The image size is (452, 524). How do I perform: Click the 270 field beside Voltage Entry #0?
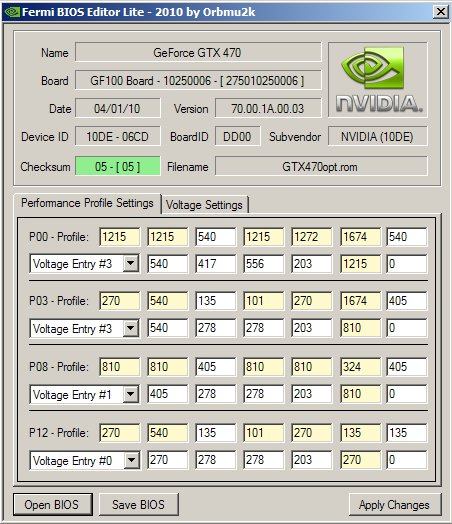pyautogui.click(x=167, y=460)
